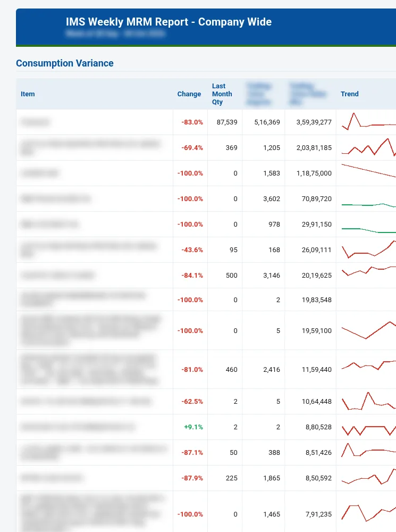Select the -83.0% change value
The image size is (396, 532).
[x=192, y=122]
